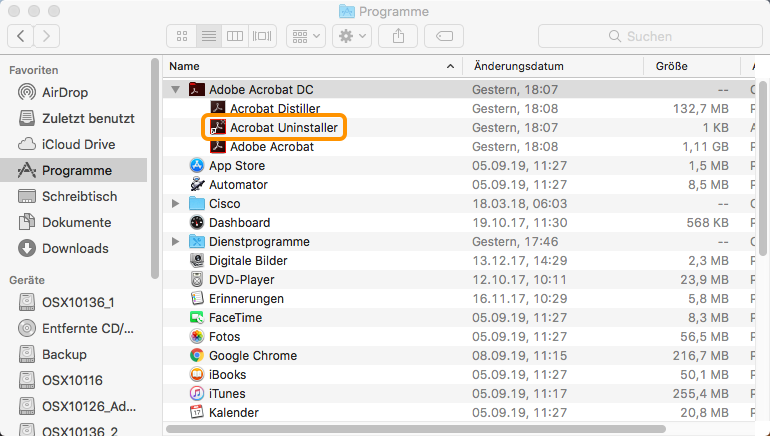Select Programme in the sidebar
The height and width of the screenshot is (436, 770).
74,170
